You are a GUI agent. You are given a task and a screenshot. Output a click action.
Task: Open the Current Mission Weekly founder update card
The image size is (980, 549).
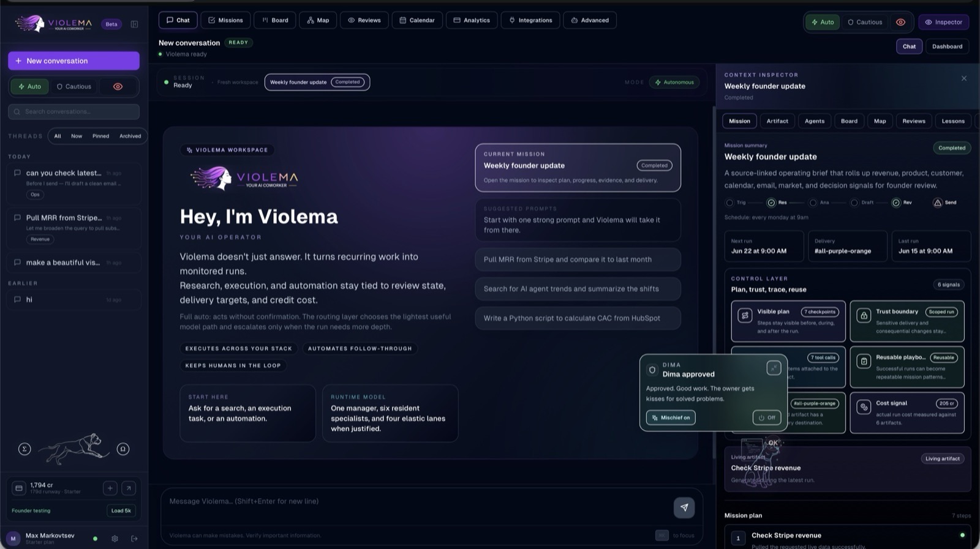point(578,168)
